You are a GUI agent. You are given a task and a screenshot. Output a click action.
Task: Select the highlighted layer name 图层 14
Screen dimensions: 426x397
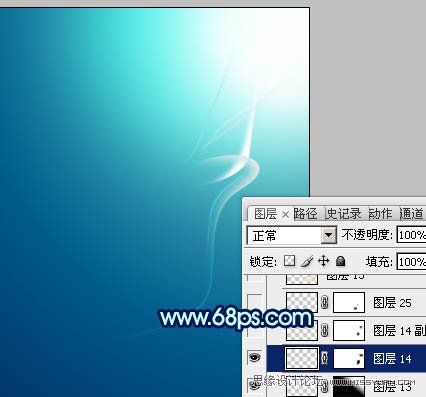coord(392,359)
